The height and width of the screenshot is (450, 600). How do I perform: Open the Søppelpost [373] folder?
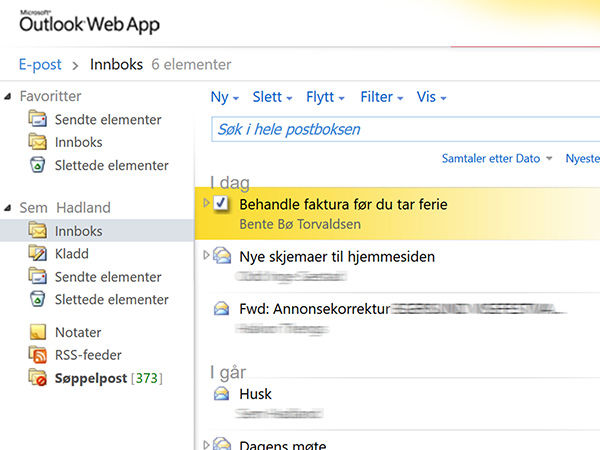tap(109, 378)
